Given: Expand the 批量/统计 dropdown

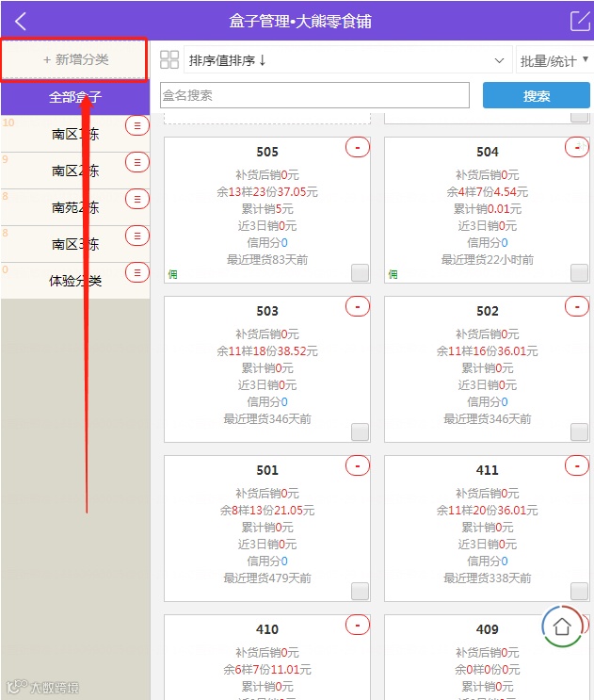Looking at the screenshot, I should pos(554,59).
